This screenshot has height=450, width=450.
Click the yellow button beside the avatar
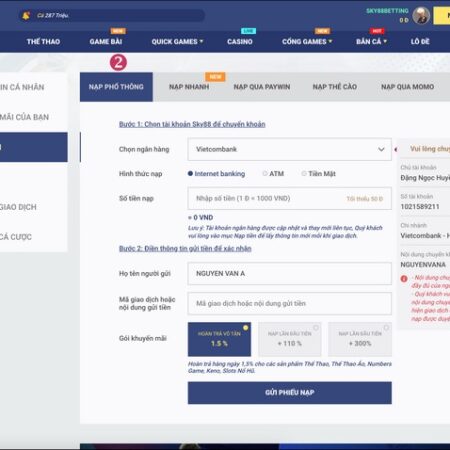tap(442, 16)
